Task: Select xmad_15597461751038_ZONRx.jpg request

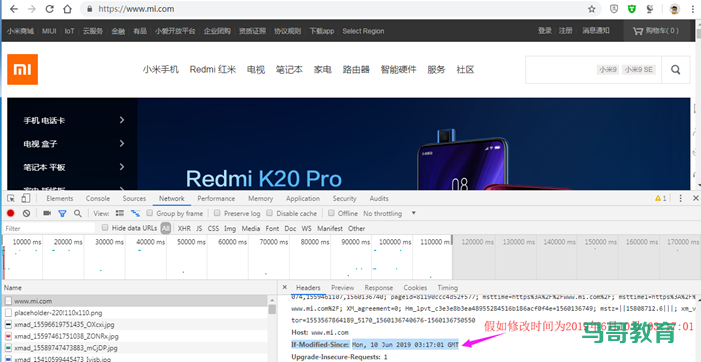Action: tap(135, 336)
